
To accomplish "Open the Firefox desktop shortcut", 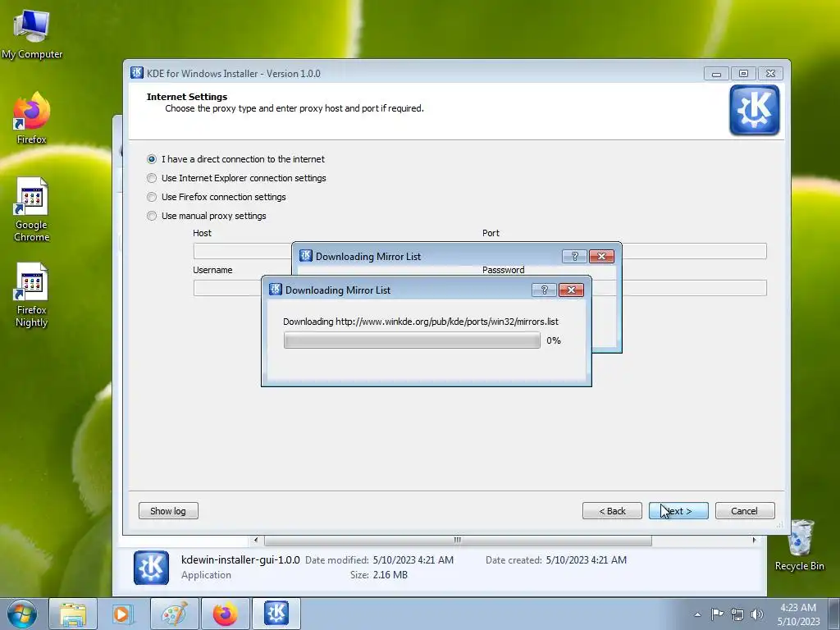I will [32, 118].
